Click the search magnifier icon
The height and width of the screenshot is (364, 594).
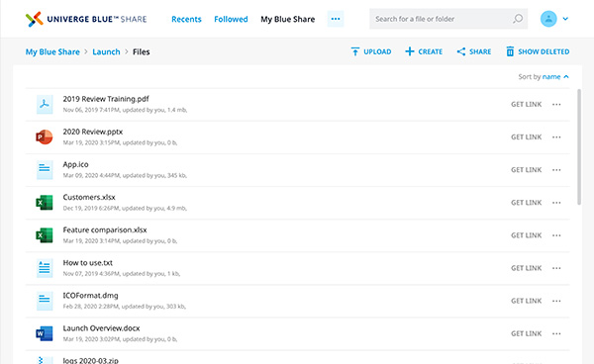tap(518, 19)
